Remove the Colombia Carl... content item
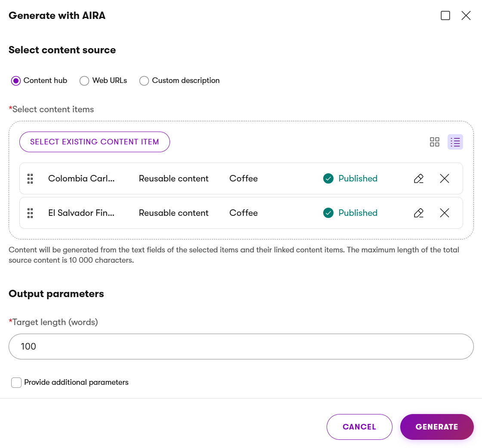Image resolution: width=482 pixels, height=448 pixels. coord(445,178)
